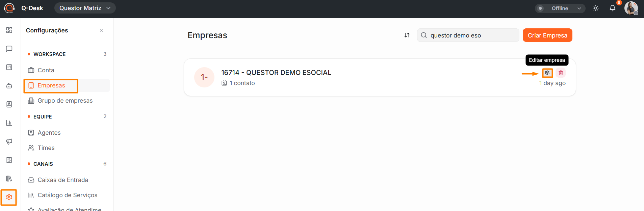Click the company search input field
The height and width of the screenshot is (211, 644).
pyautogui.click(x=468, y=35)
